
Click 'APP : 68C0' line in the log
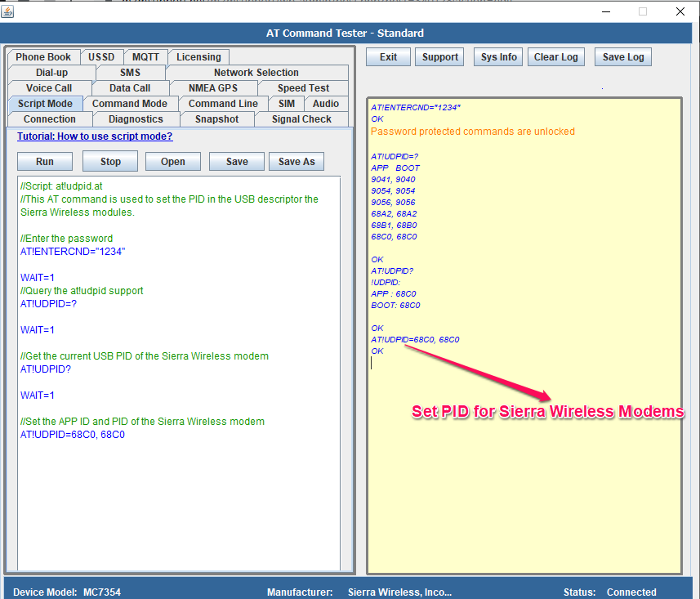coord(394,293)
